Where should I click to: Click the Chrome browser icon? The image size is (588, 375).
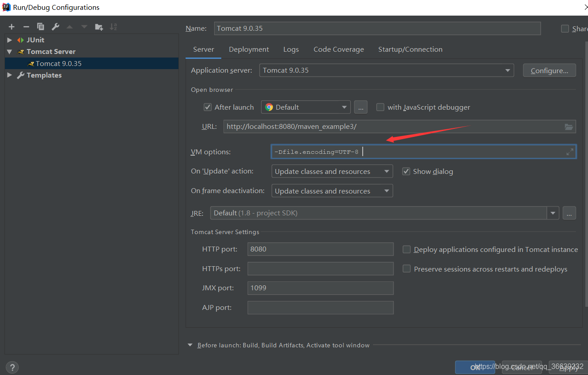tap(269, 107)
